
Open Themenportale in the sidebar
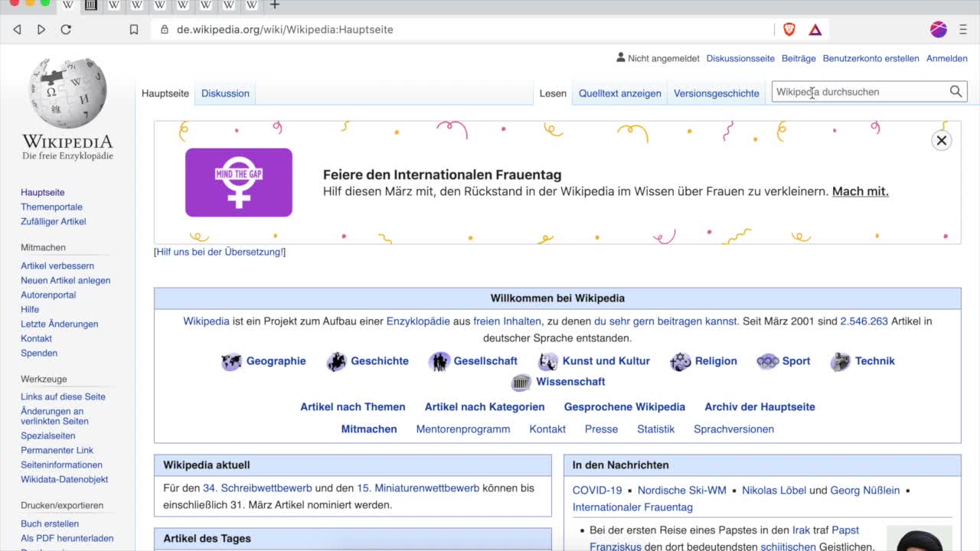pos(51,207)
